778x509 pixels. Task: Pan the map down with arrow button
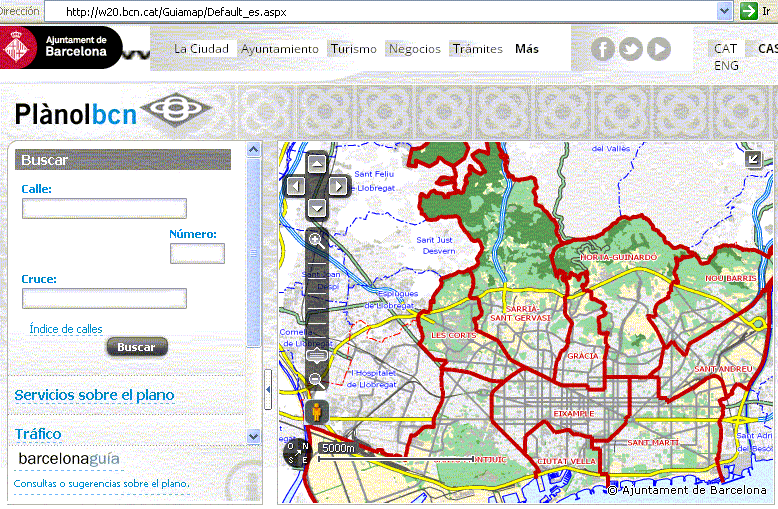click(x=317, y=207)
